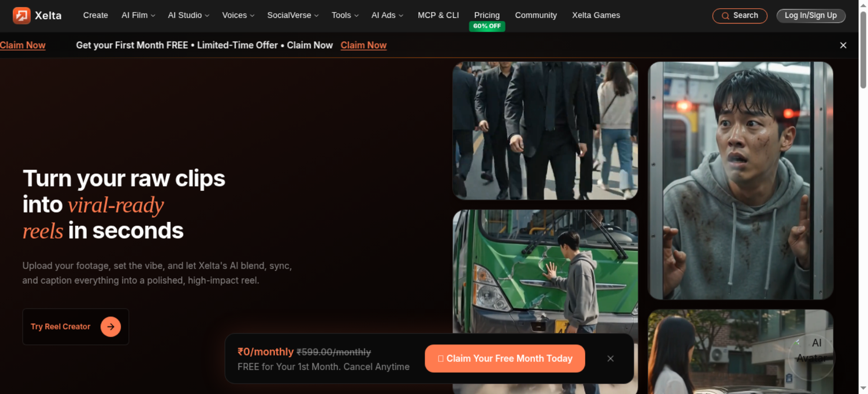Open the Create menu item

(x=95, y=15)
